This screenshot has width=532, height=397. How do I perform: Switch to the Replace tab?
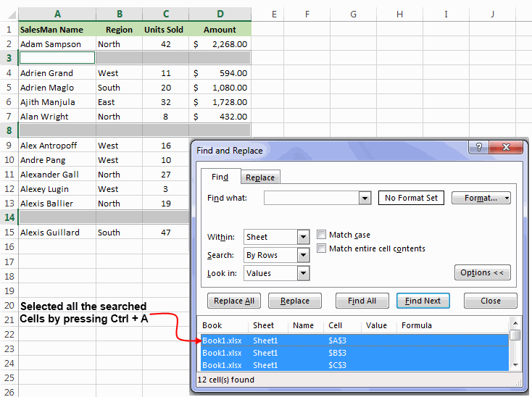coord(259,177)
